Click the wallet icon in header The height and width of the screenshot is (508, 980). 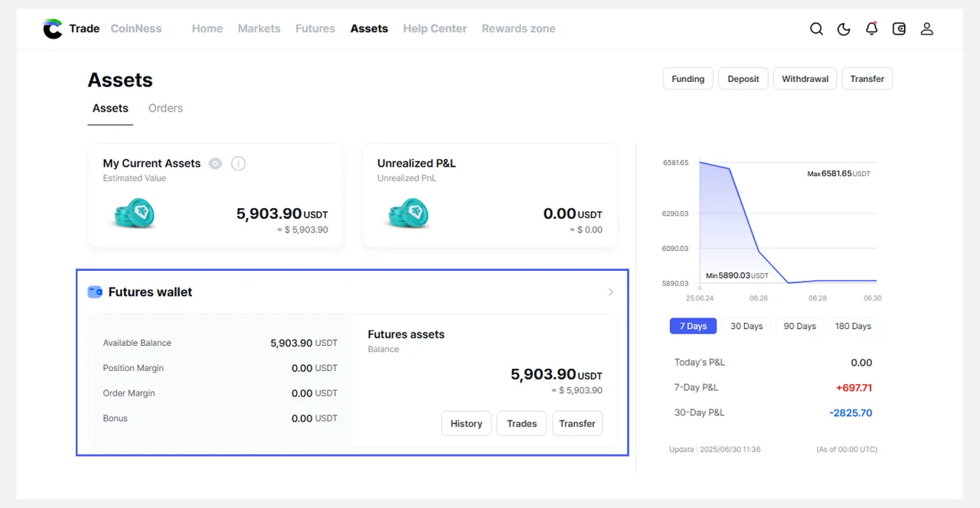pos(899,29)
